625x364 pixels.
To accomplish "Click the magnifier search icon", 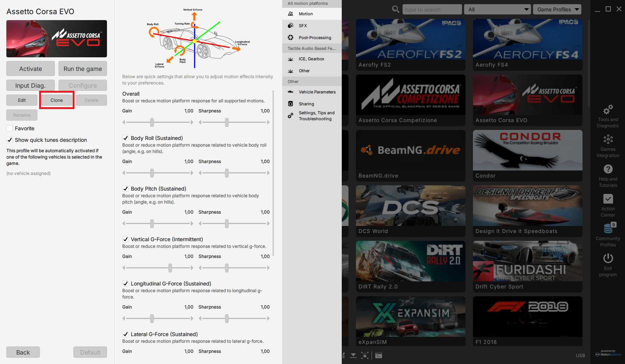I will point(395,9).
